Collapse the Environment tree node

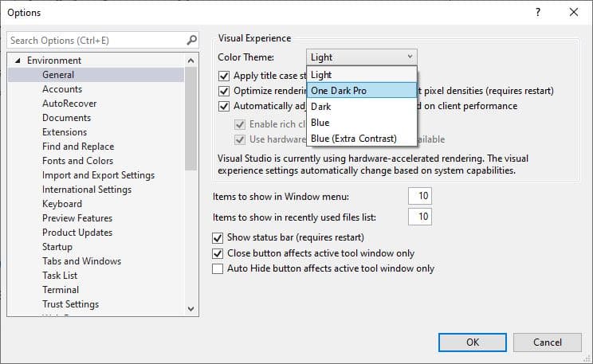pos(18,61)
